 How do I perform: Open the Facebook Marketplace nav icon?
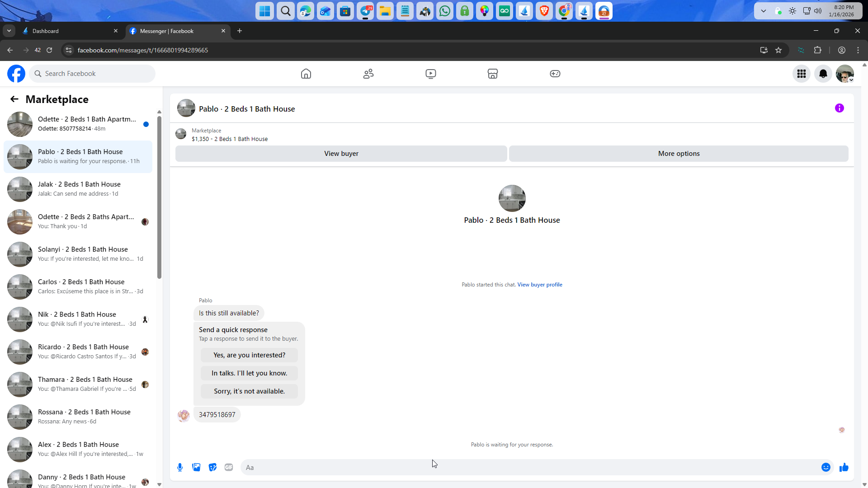click(493, 74)
